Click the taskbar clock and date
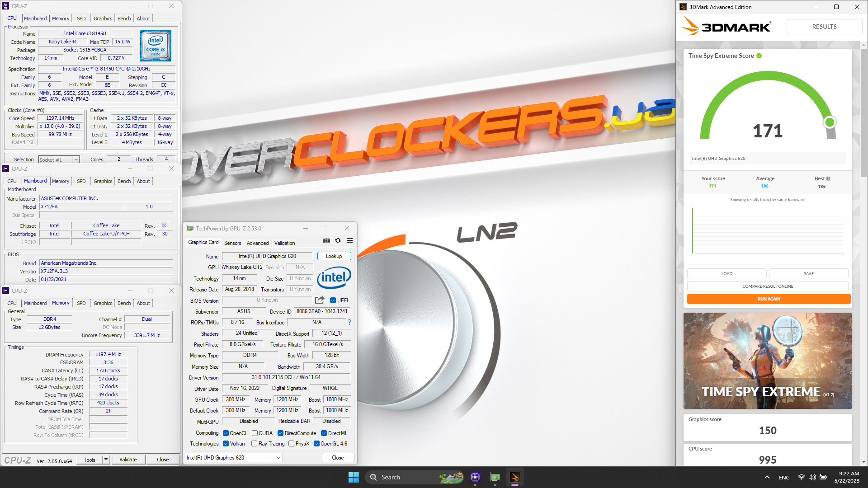Viewport: 868px width, 488px height. click(x=847, y=477)
